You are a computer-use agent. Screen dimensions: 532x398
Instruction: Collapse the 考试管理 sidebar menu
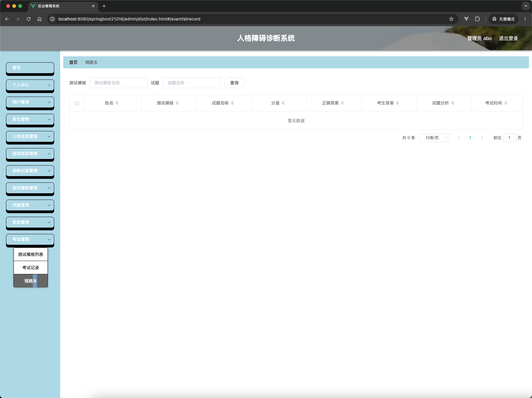(30, 239)
